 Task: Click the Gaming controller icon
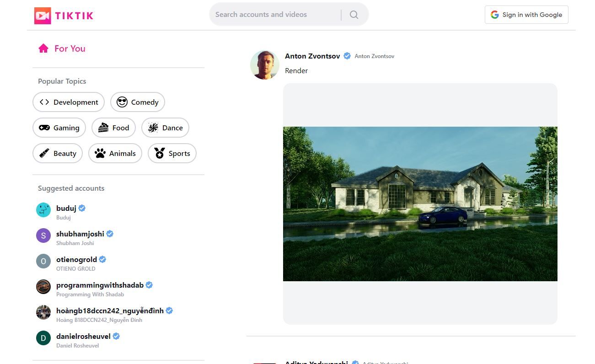[44, 128]
